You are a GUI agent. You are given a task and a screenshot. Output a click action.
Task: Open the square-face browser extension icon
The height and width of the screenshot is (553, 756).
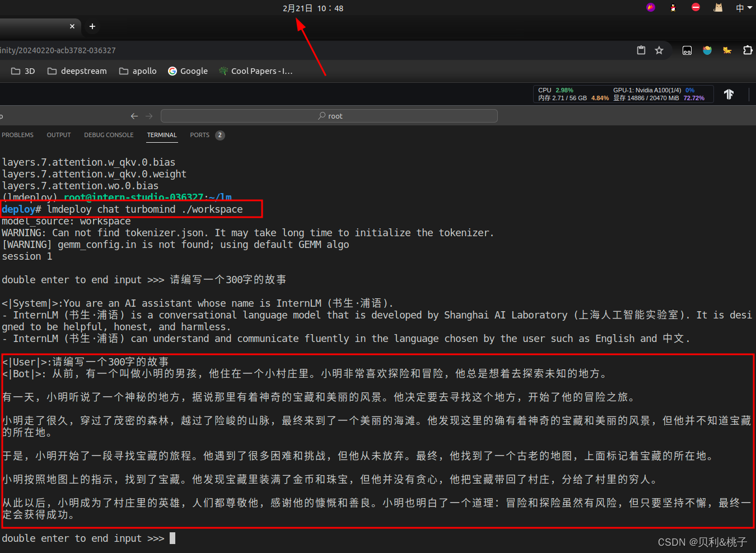(687, 50)
